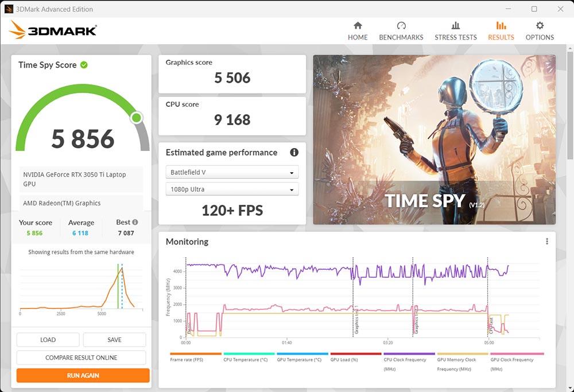Viewport: 574px width, 392px height.
Task: Click the Load button
Action: click(48, 340)
